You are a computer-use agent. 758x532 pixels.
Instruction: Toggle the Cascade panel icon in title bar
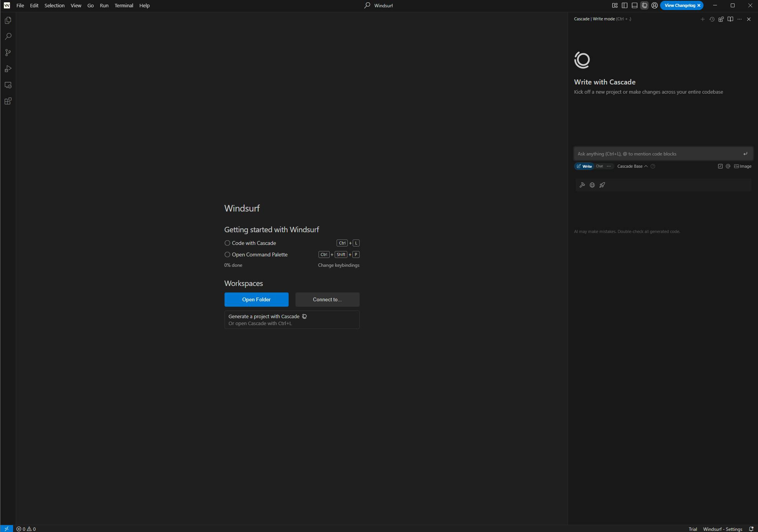pos(644,5)
